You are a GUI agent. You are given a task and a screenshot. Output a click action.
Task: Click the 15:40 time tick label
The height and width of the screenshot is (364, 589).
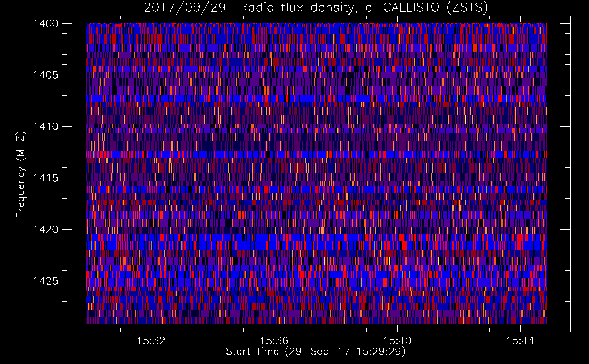coord(397,341)
